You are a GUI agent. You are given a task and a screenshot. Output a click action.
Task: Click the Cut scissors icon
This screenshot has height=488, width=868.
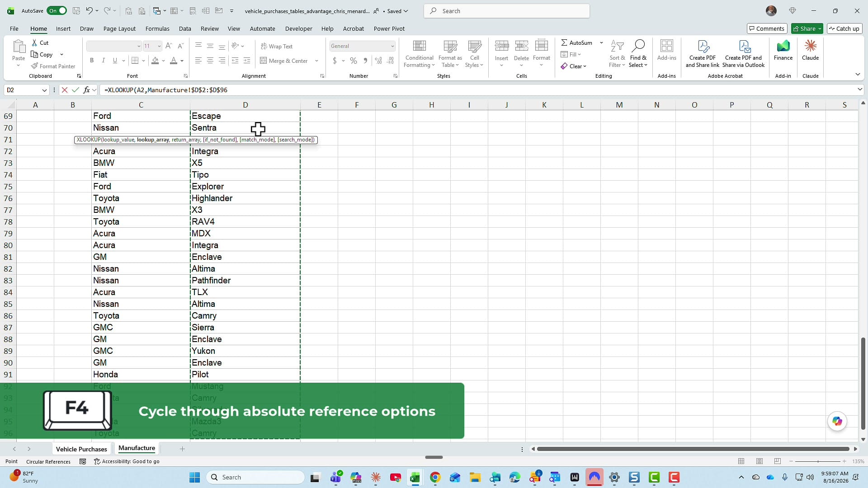[x=35, y=43]
